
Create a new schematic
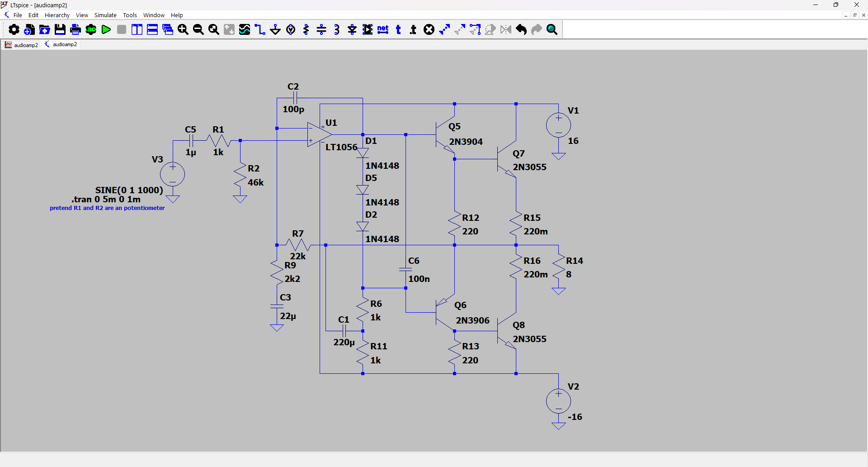29,30
